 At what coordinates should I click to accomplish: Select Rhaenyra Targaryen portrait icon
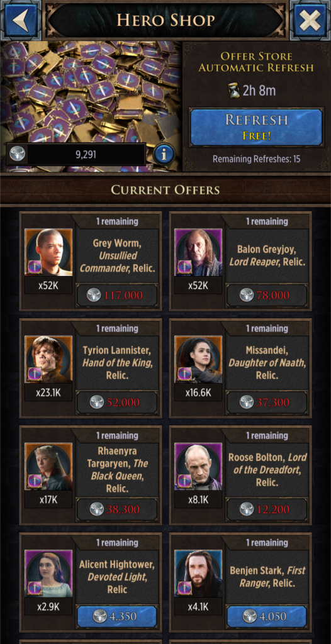pos(48,467)
